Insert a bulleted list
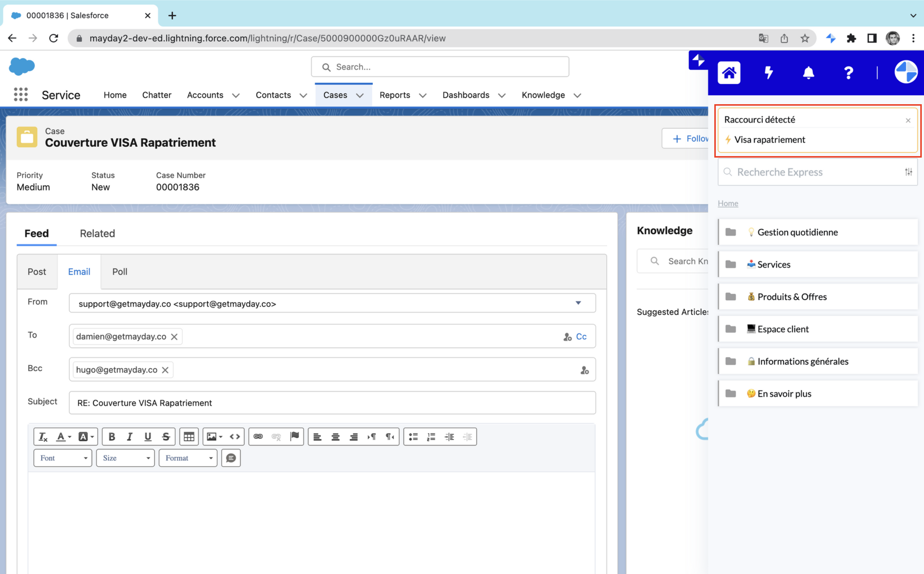Viewport: 924px width, 574px height. [x=413, y=436]
